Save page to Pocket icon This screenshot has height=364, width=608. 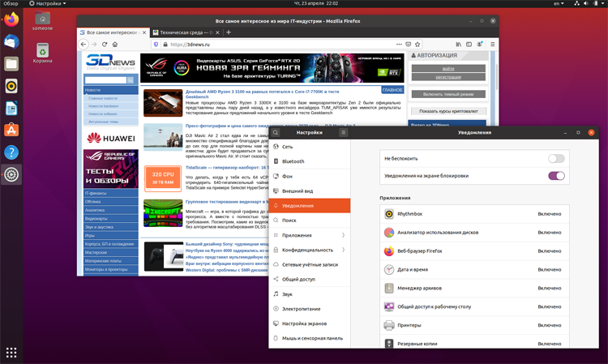[x=409, y=45]
